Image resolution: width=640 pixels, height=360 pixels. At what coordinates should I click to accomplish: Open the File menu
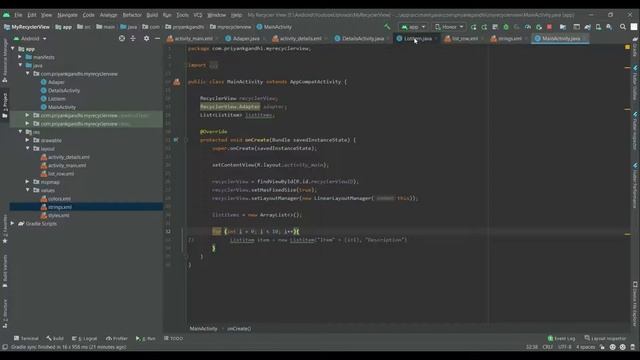[x=18, y=15]
